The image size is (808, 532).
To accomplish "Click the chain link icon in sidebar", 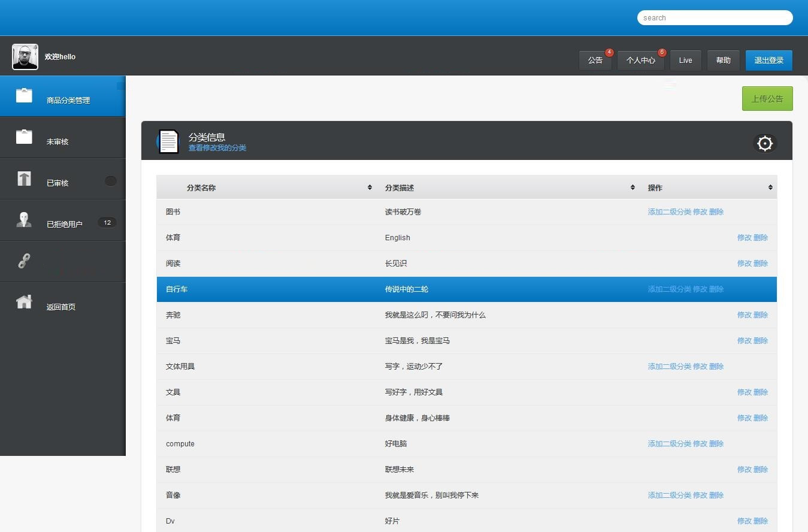I will 24,261.
